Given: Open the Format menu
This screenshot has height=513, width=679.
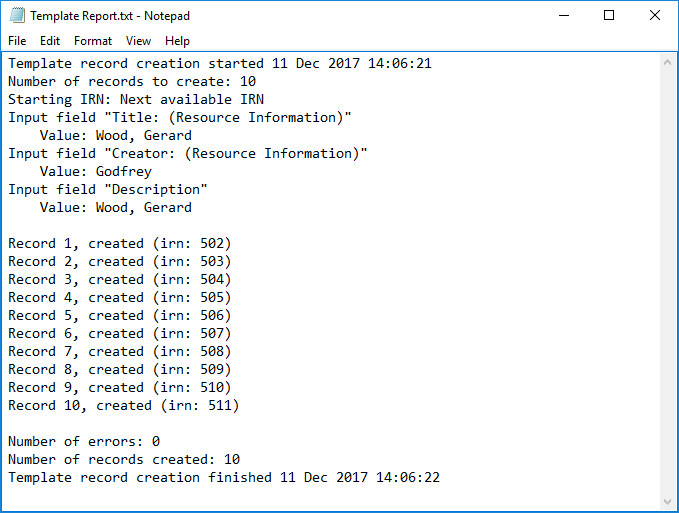Looking at the screenshot, I should point(93,41).
